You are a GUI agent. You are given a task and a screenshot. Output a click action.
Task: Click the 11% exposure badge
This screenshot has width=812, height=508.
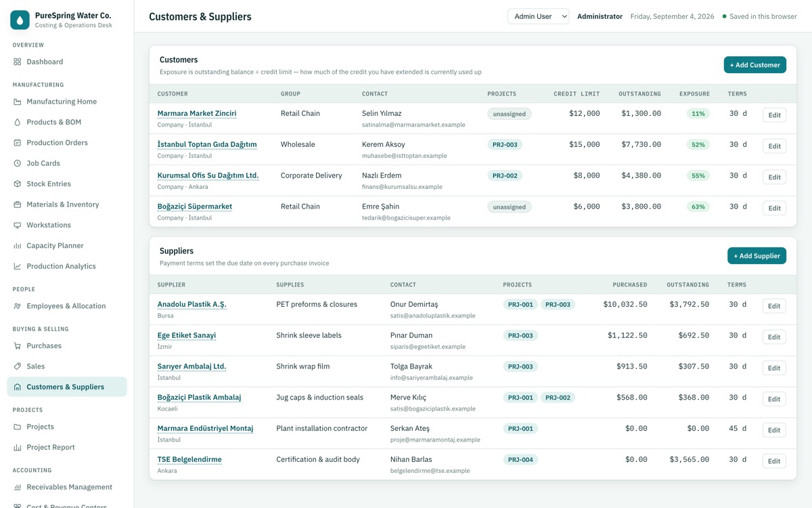click(698, 114)
